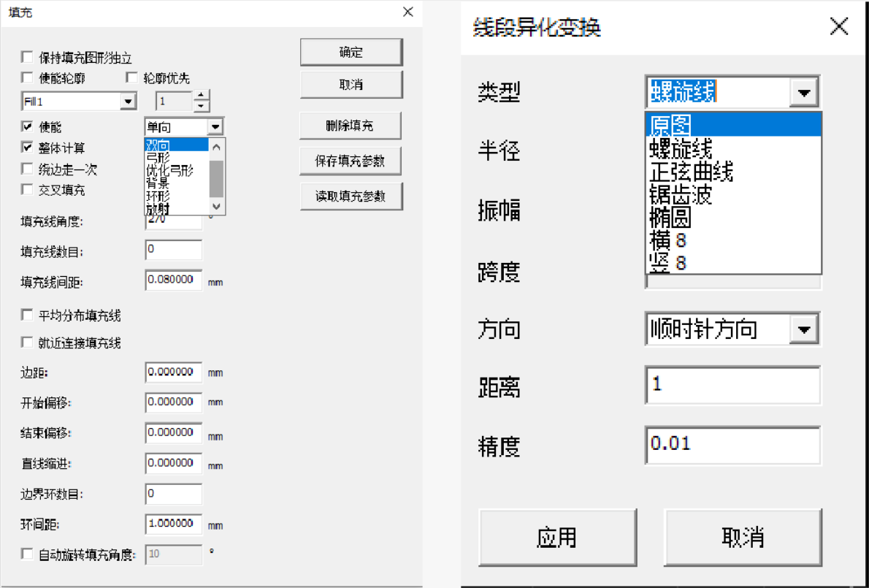Click the 开始偏移 input field
The width and height of the screenshot is (869, 588).
coord(174,402)
